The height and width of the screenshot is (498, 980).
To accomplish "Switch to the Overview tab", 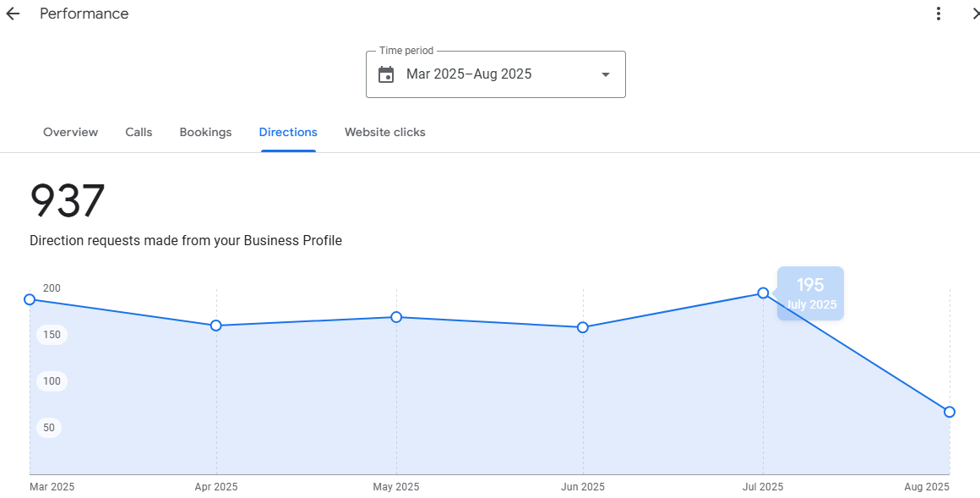I will pos(70,132).
